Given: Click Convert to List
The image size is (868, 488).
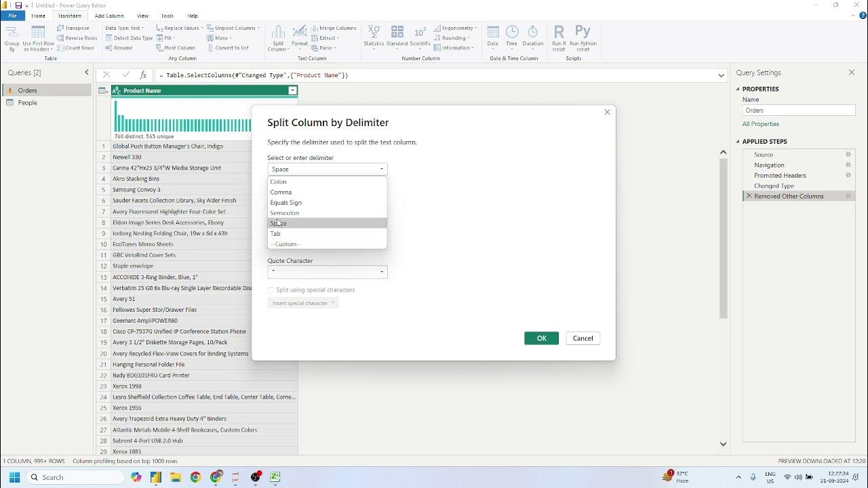Looking at the screenshot, I should coord(228,48).
